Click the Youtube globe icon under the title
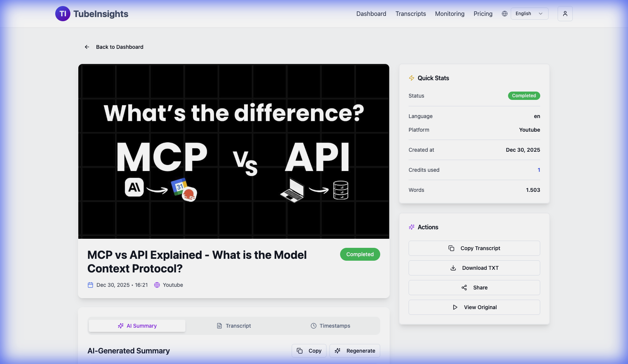Screen dimensions: 628x364 tap(156, 285)
